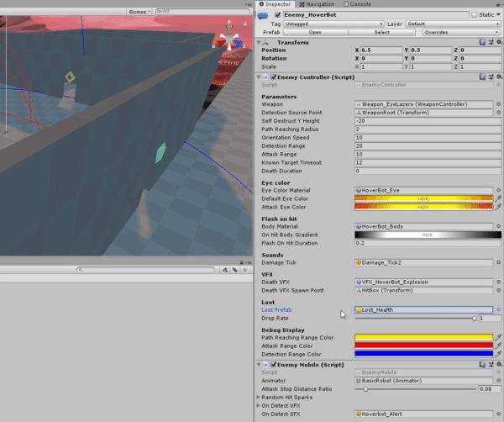Open Enemy Controller help icon

tap(482, 76)
